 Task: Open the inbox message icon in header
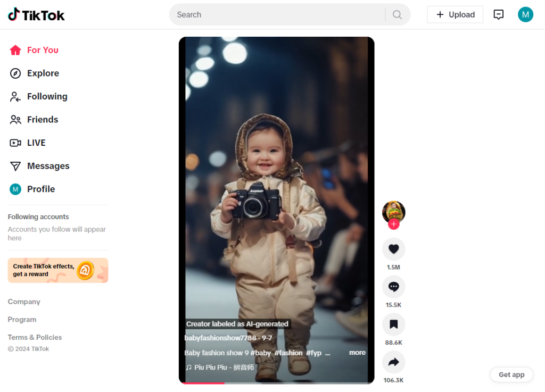pyautogui.click(x=498, y=15)
